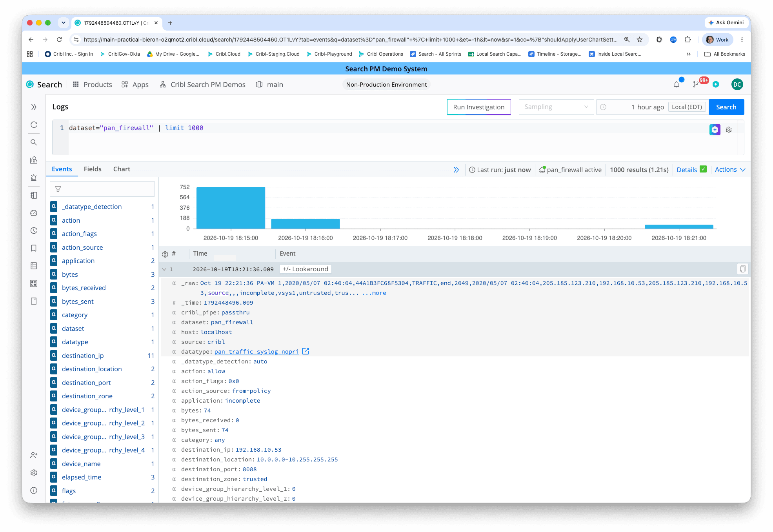
Task: Open version control branch icon with 99+ badge
Action: click(x=696, y=84)
